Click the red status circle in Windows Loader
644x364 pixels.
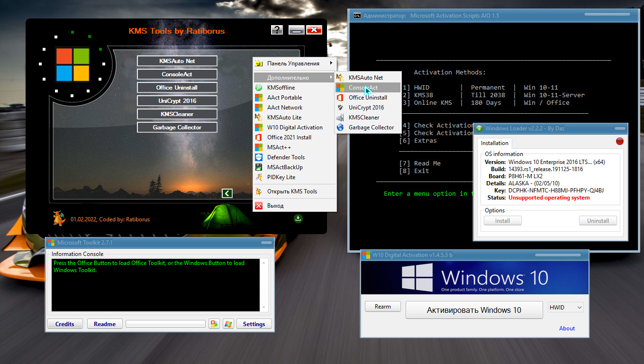(619, 141)
